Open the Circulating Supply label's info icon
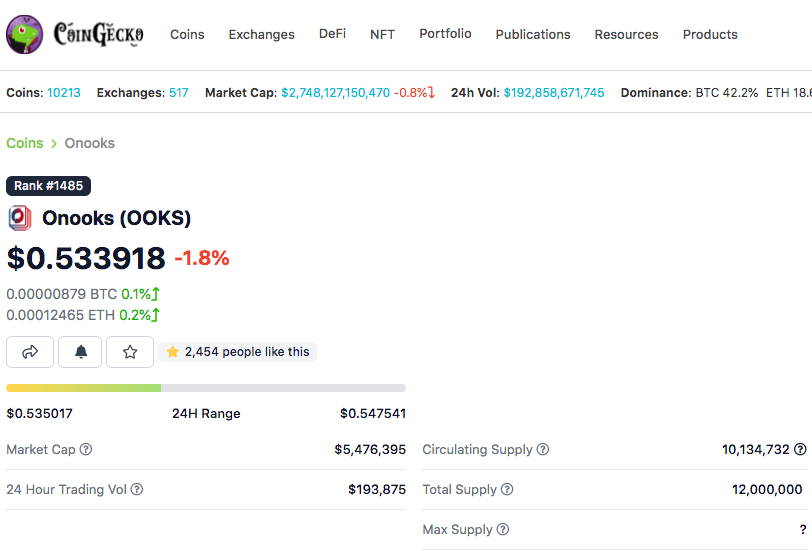 pyautogui.click(x=543, y=449)
